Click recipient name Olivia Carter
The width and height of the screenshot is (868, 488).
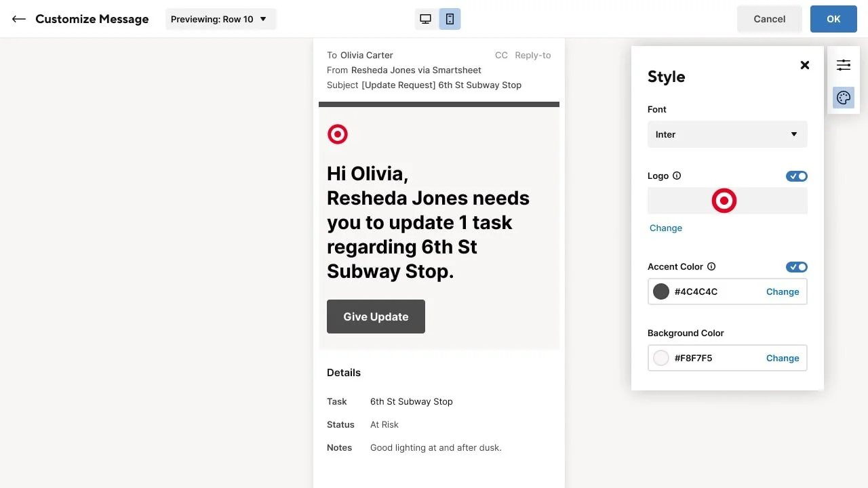pyautogui.click(x=367, y=55)
